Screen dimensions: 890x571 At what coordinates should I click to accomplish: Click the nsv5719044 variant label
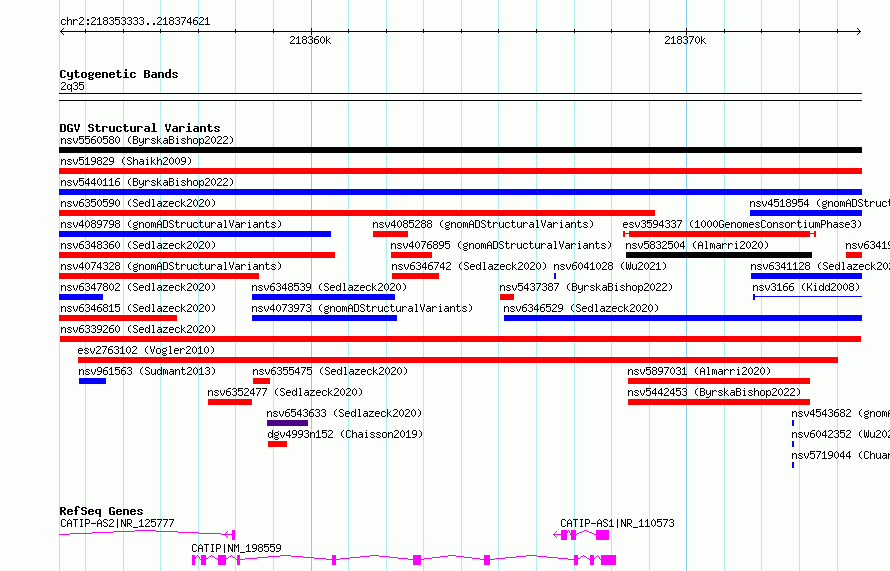(x=841, y=455)
